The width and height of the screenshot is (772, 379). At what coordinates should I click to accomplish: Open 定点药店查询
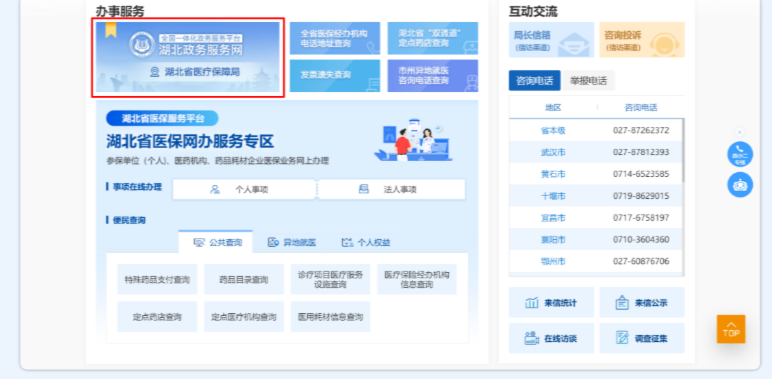click(157, 316)
